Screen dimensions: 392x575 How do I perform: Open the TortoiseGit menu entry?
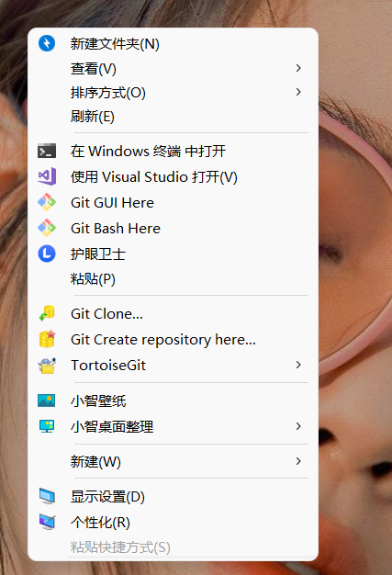point(173,365)
